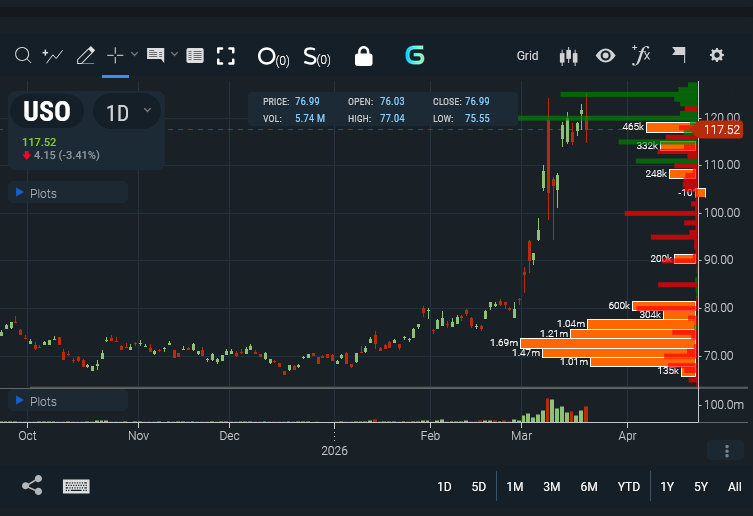Click the annotation comment icon
This screenshot has height=516, width=753.
tap(156, 55)
